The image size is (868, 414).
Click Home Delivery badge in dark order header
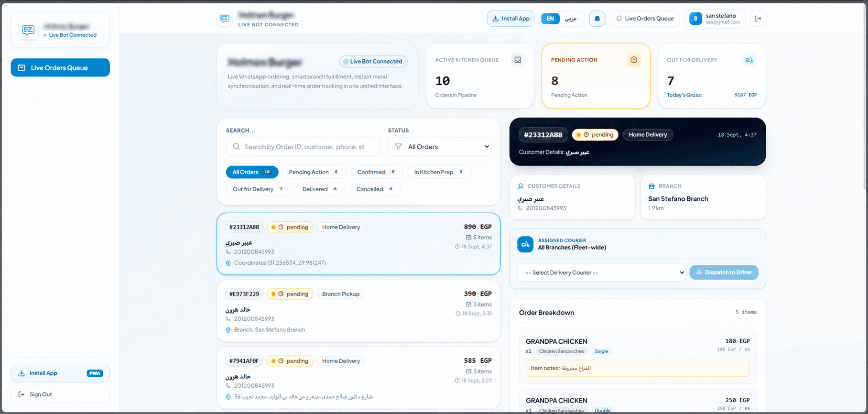coord(648,135)
